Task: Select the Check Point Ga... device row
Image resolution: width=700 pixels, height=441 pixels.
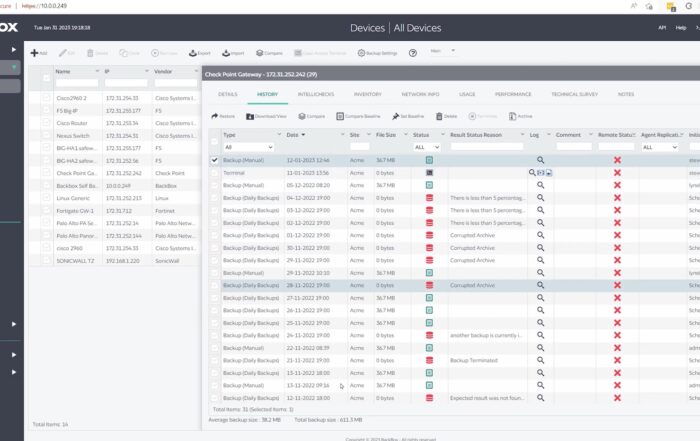Action: coord(115,173)
